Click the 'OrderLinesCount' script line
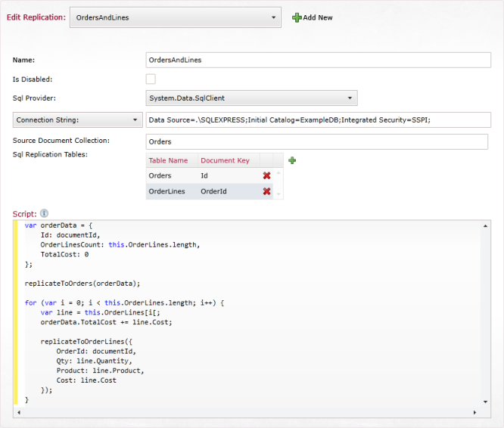The width and height of the screenshot is (504, 428). tap(120, 245)
